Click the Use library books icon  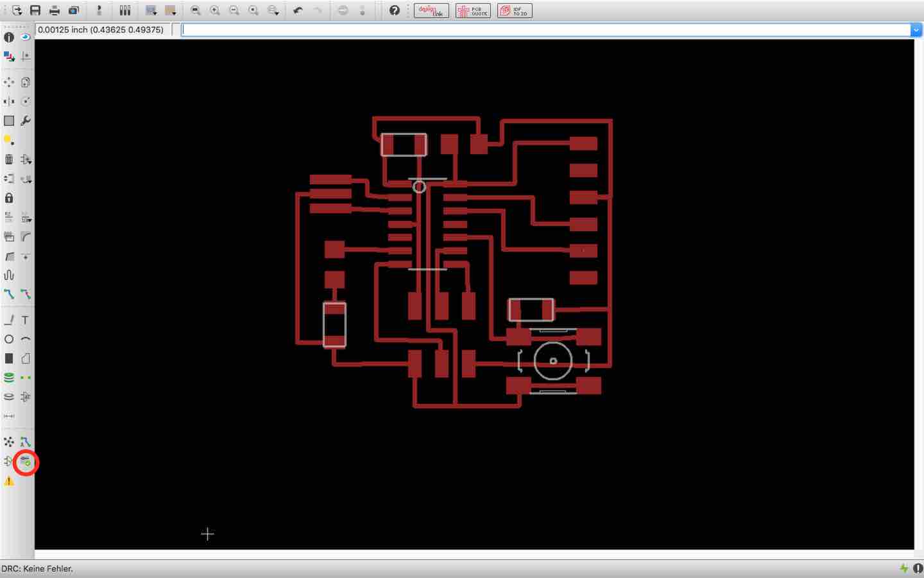tap(125, 10)
